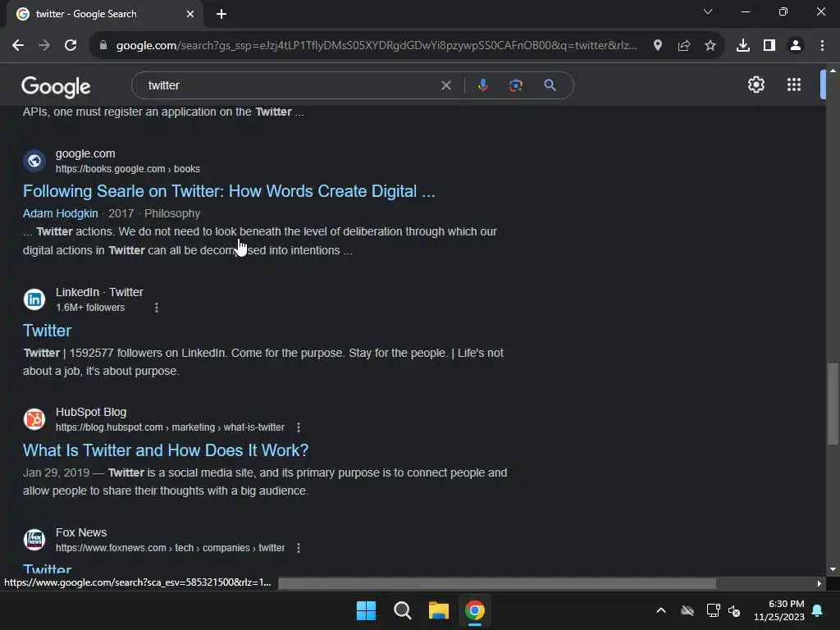The width and height of the screenshot is (840, 630).
Task: Click the vertical page scrollbar thumb
Action: [833, 404]
